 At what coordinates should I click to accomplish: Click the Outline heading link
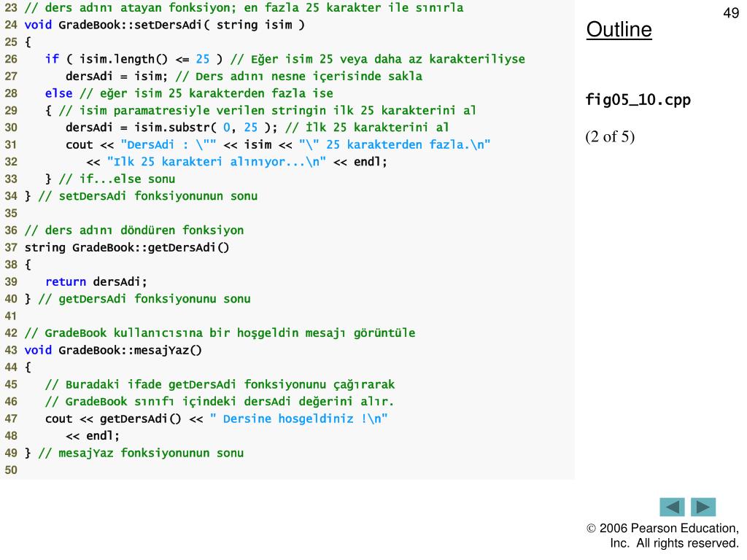tap(619, 29)
